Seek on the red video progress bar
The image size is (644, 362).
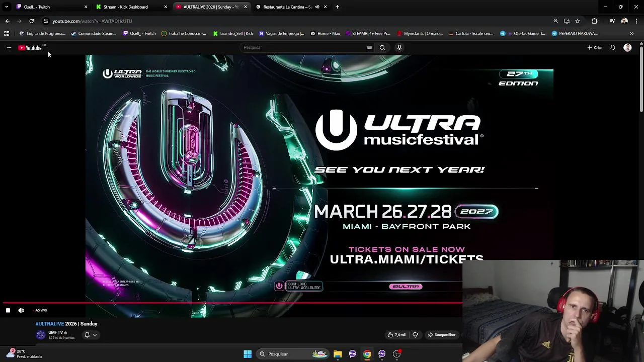[232, 303]
